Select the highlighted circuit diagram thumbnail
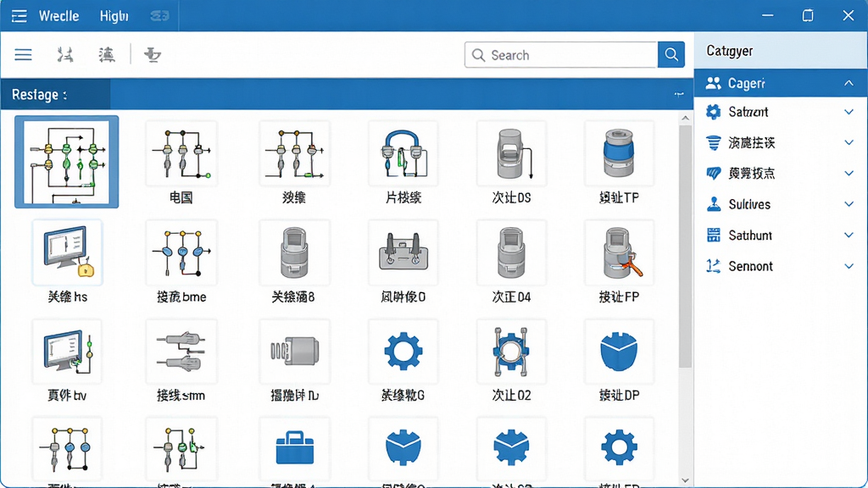The height and width of the screenshot is (488, 868). click(x=66, y=162)
